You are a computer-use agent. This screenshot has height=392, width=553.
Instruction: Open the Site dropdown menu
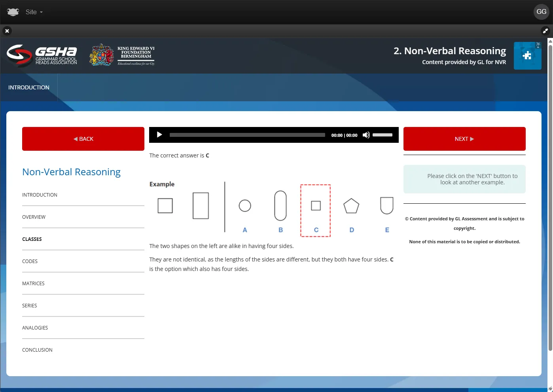pyautogui.click(x=34, y=12)
